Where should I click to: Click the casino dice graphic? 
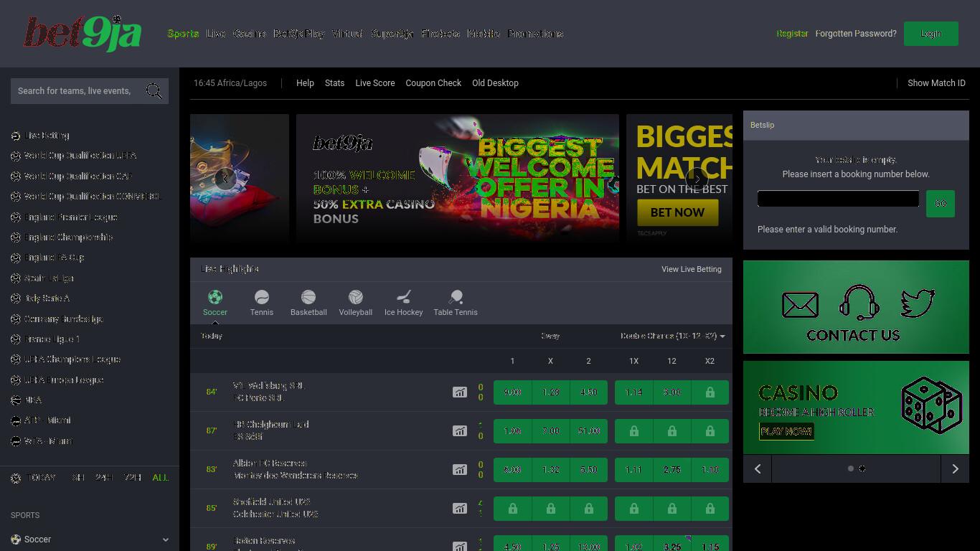(931, 405)
